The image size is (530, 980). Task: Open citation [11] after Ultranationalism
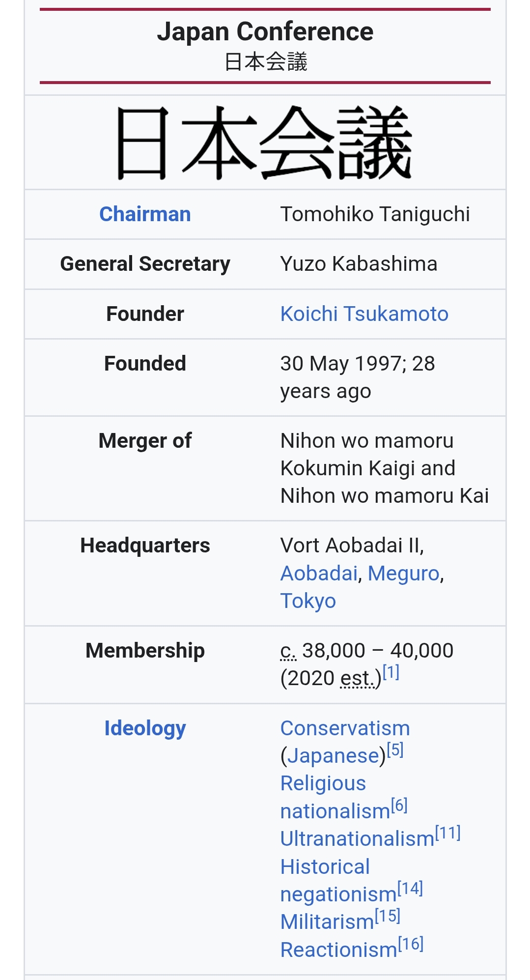(448, 833)
